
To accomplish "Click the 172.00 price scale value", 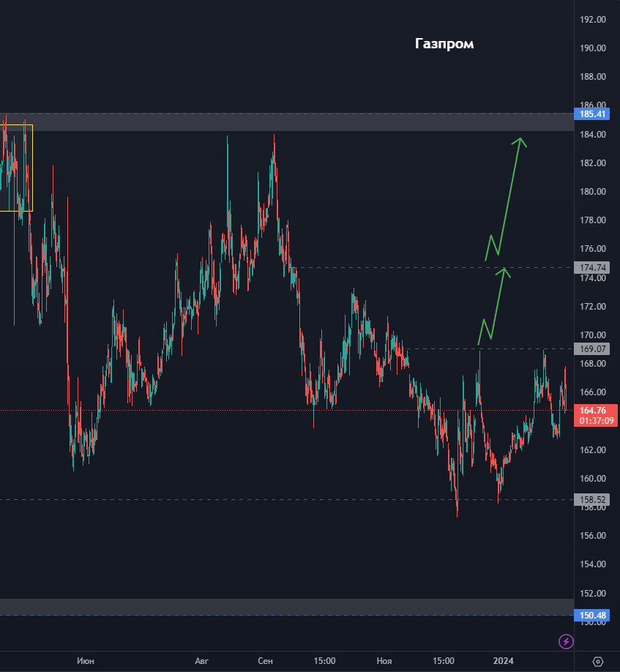I will click(x=593, y=307).
